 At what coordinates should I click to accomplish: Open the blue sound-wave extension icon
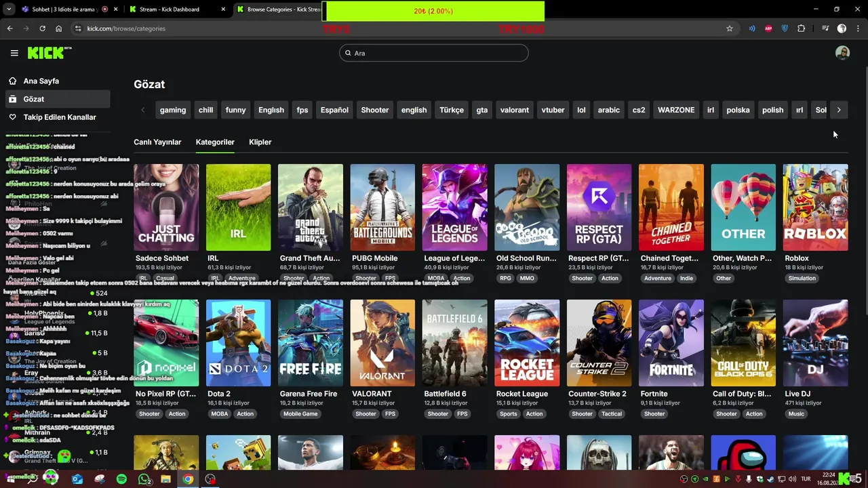pos(752,28)
